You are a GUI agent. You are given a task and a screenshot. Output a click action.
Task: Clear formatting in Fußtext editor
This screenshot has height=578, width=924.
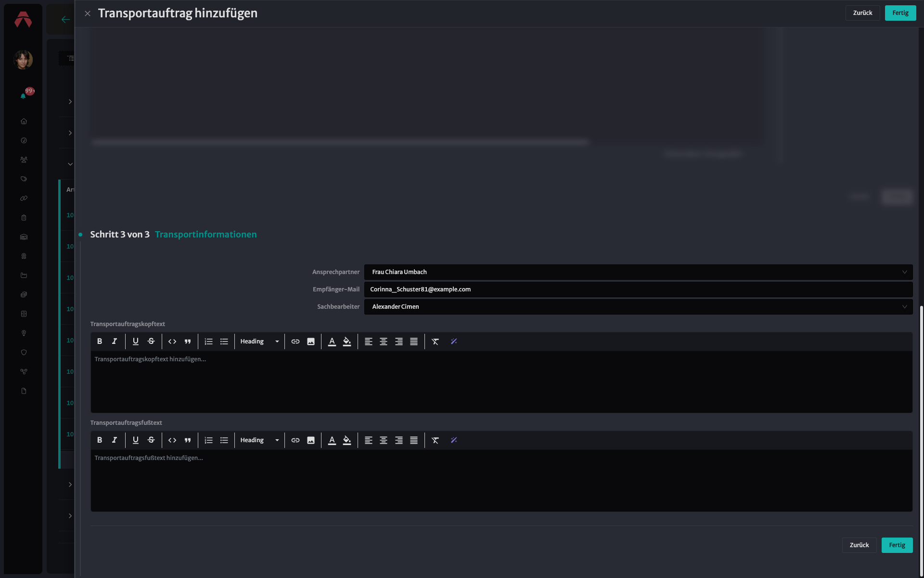[436, 440]
